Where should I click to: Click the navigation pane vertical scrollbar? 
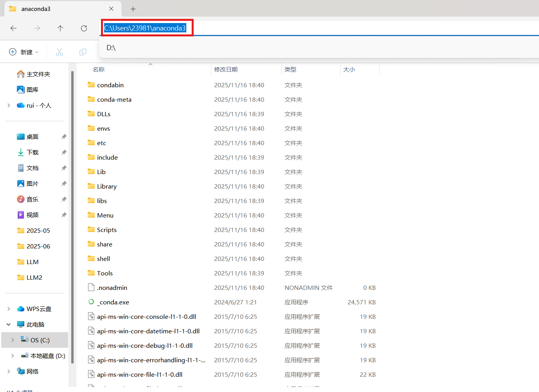[x=72, y=217]
